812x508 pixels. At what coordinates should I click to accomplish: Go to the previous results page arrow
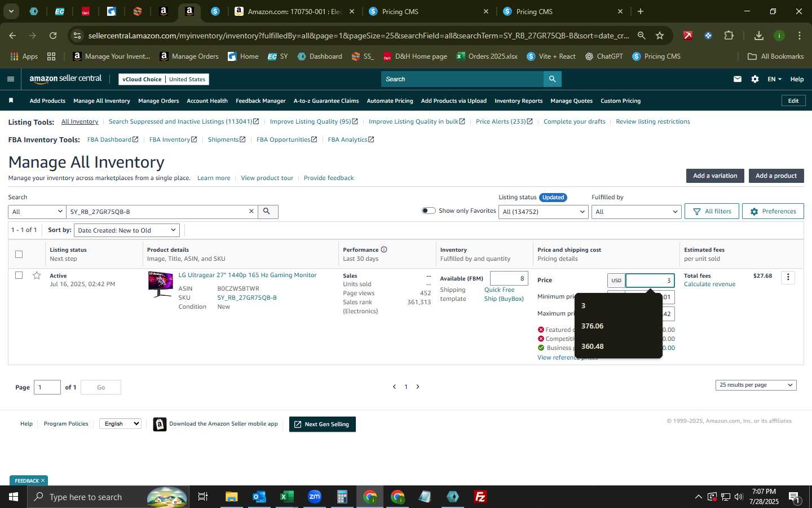click(x=394, y=387)
